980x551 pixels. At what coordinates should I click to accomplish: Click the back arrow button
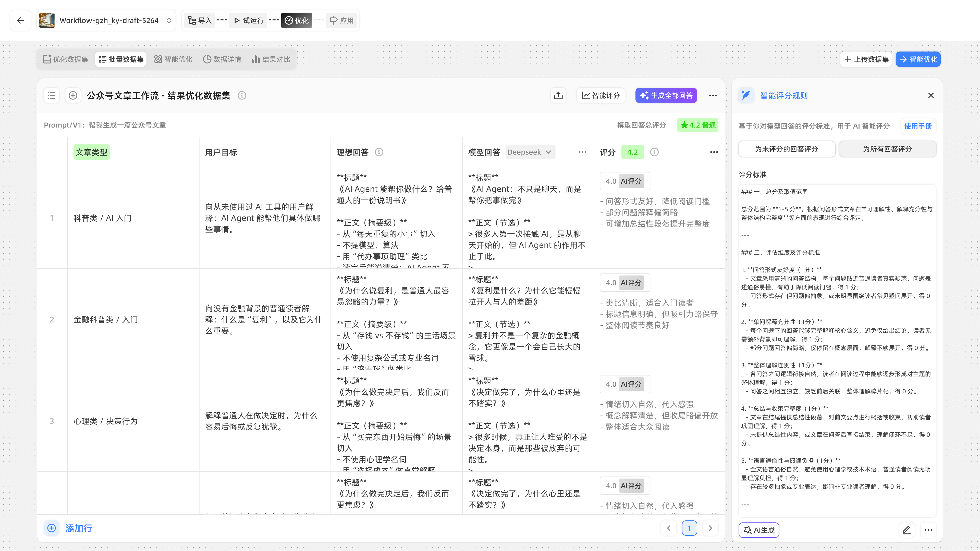tap(20, 20)
